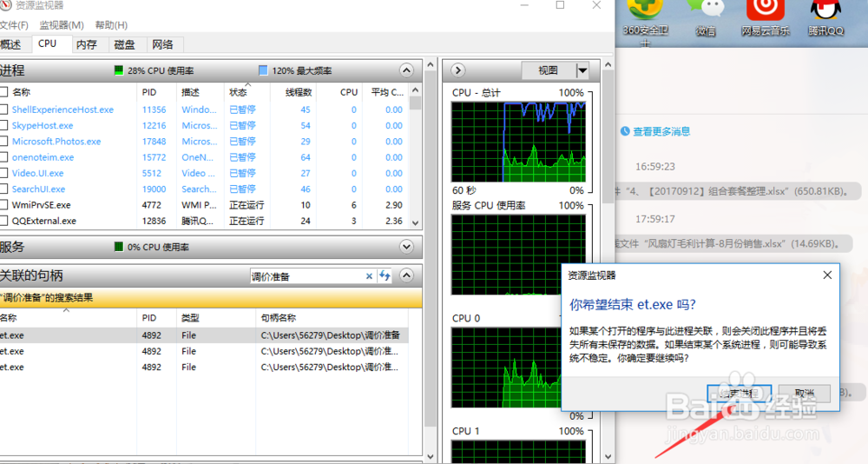Open the 帮助(H) menu
The image size is (868, 464).
click(111, 25)
